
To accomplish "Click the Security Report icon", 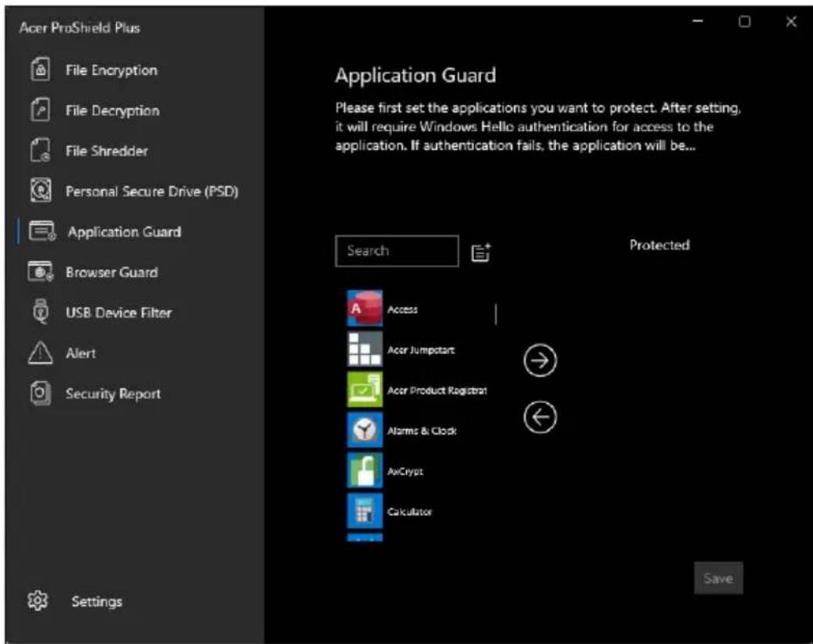I will tap(41, 393).
